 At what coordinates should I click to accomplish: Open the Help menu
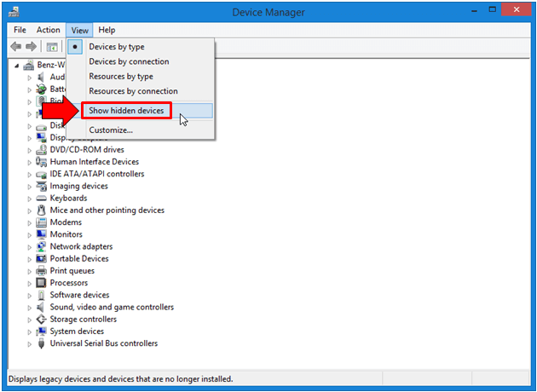coord(107,30)
